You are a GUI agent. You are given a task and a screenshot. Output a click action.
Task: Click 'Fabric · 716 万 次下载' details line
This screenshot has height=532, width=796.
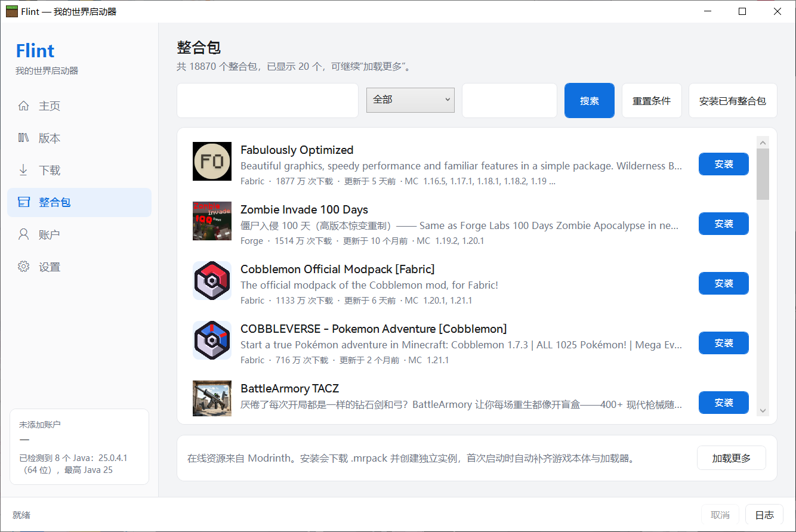(345, 360)
